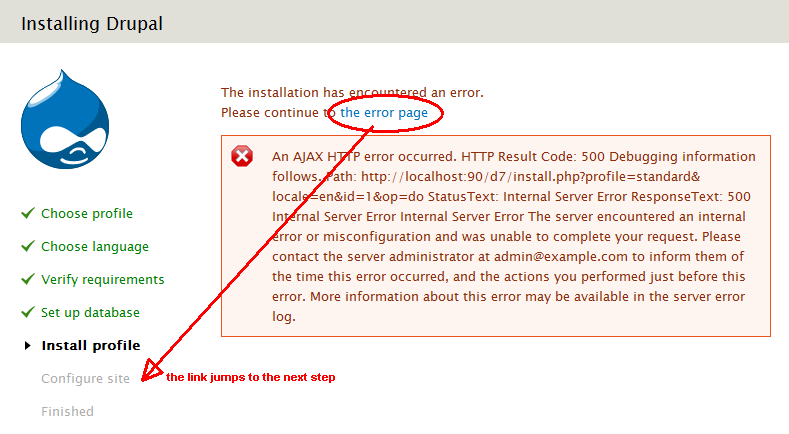The image size is (789, 434).
Task: Click checkmark beside Choose profile
Action: pyautogui.click(x=28, y=213)
